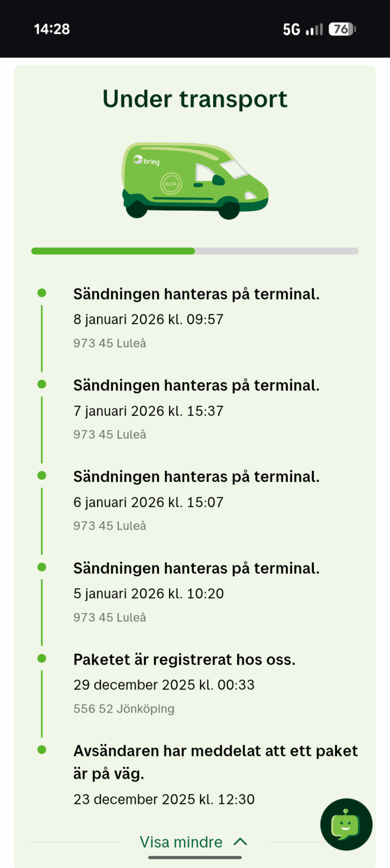Screen dimensions: 390x868
Task: Select the 973 45 Luleå location text
Action: point(109,342)
